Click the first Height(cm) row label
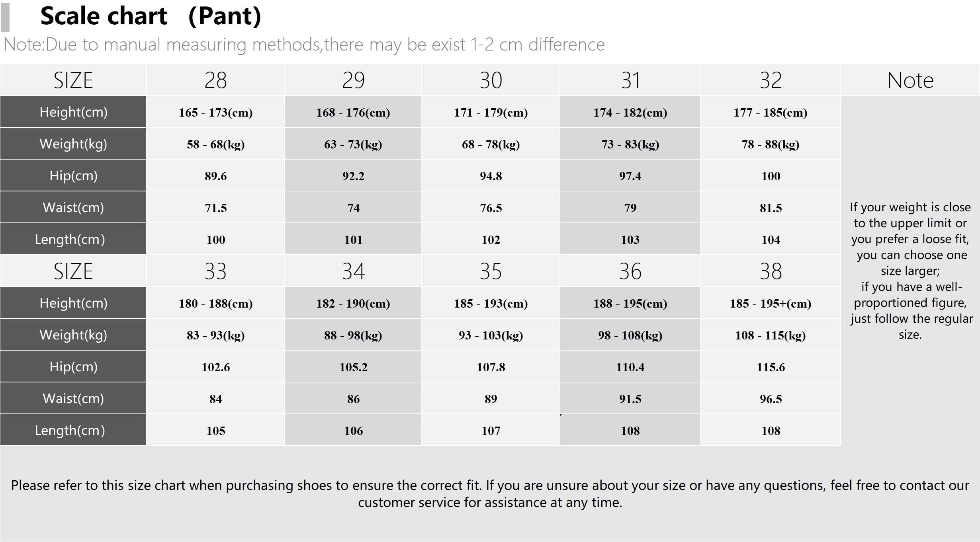 pyautogui.click(x=73, y=112)
